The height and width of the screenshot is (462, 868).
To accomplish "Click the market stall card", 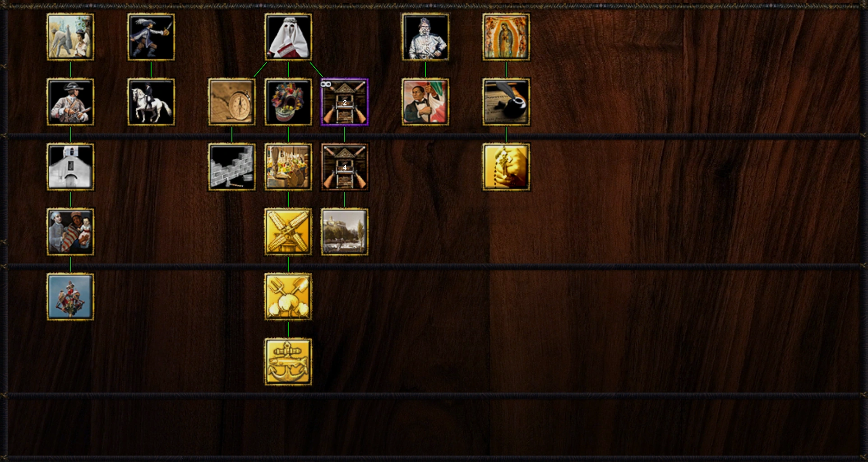I will (x=288, y=167).
